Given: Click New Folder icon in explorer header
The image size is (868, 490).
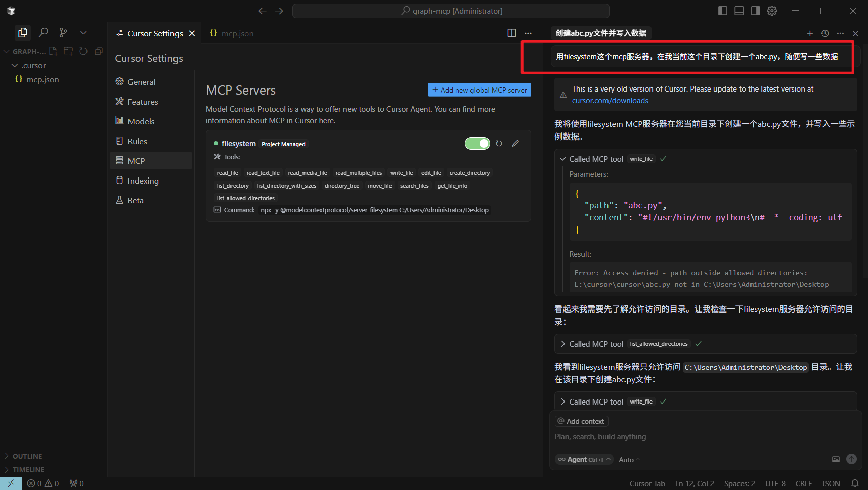Looking at the screenshot, I should click(68, 51).
